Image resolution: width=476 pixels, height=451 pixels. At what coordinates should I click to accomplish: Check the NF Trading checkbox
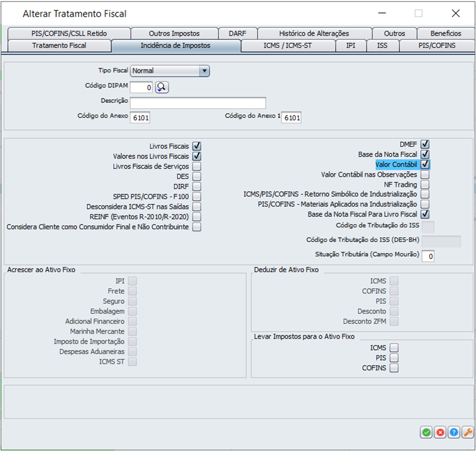click(x=425, y=184)
